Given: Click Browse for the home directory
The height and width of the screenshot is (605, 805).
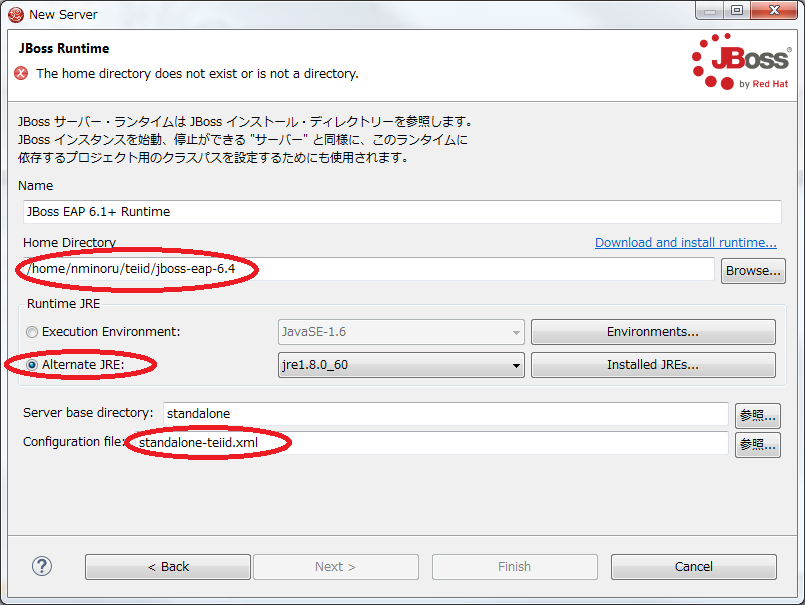Looking at the screenshot, I should (x=753, y=271).
